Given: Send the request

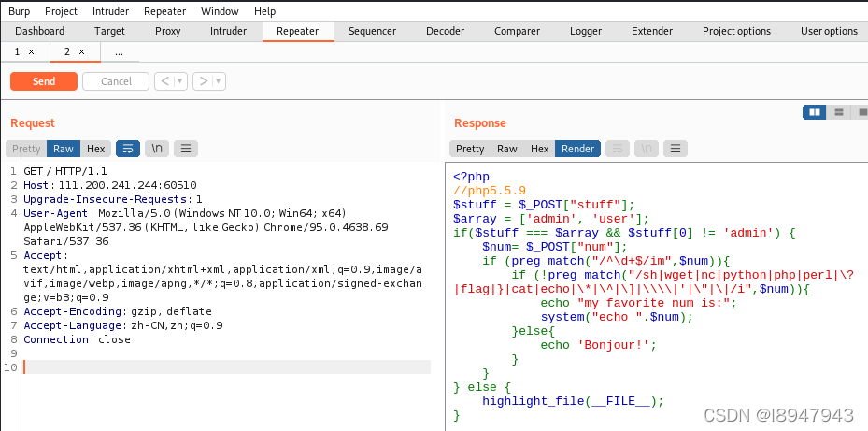Looking at the screenshot, I should (44, 81).
